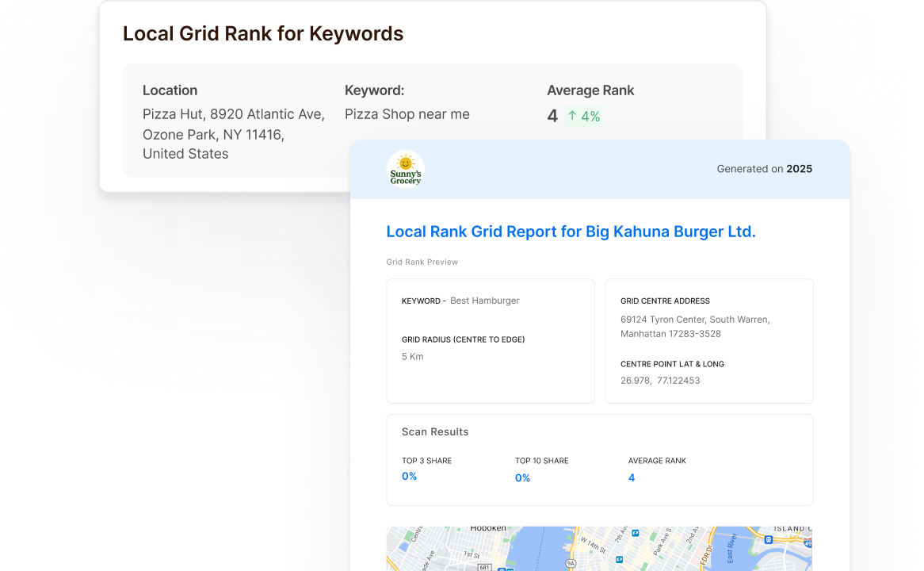This screenshot has height=571, width=924.
Task: Click the 'KEYWORD -' label in report
Action: [x=424, y=301]
